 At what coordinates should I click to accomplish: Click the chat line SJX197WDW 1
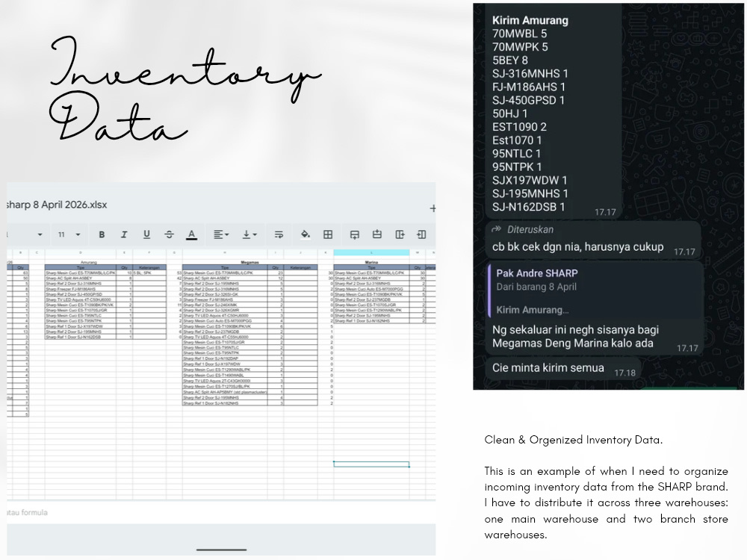[x=530, y=181]
